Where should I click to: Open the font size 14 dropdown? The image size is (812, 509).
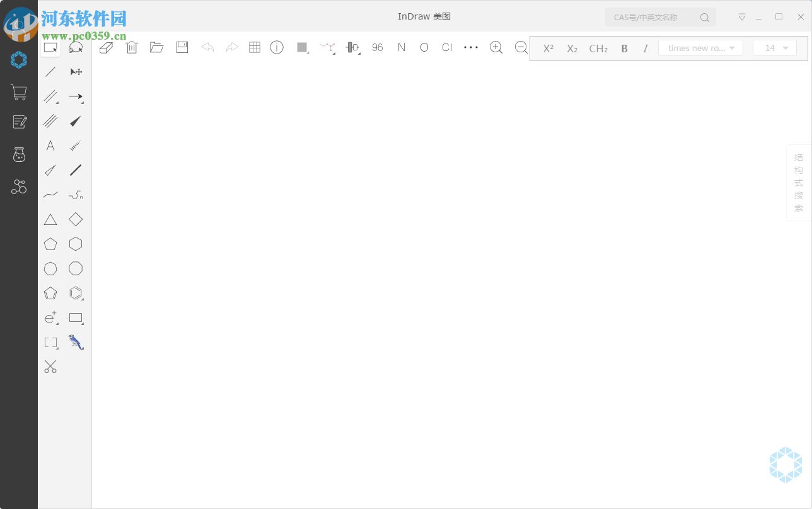click(x=774, y=48)
